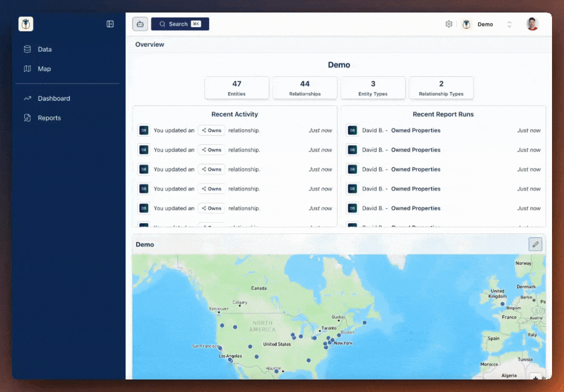The width and height of the screenshot is (564, 392).
Task: Click the Reports document icon
Action: tap(27, 118)
